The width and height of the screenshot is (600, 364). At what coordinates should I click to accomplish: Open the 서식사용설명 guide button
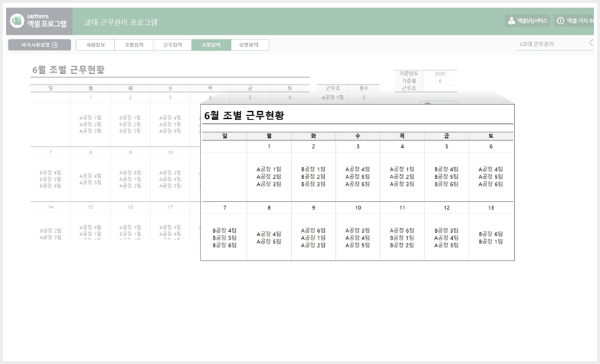tap(39, 45)
